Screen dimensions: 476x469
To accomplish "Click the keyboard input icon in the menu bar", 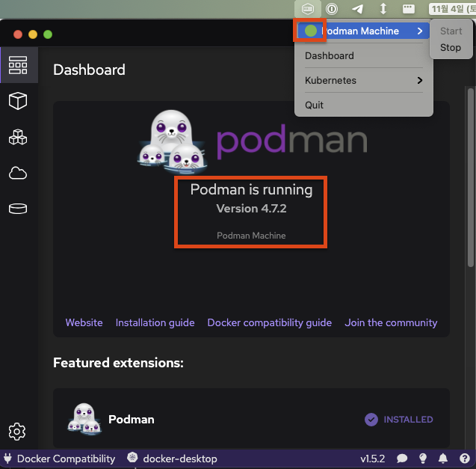I will [x=409, y=9].
